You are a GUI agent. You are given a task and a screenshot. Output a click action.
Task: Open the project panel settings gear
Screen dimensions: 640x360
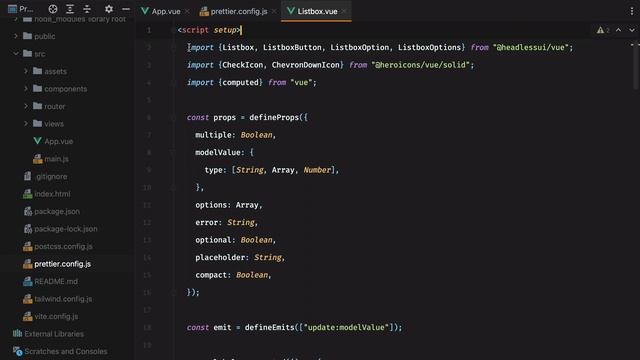click(x=109, y=9)
